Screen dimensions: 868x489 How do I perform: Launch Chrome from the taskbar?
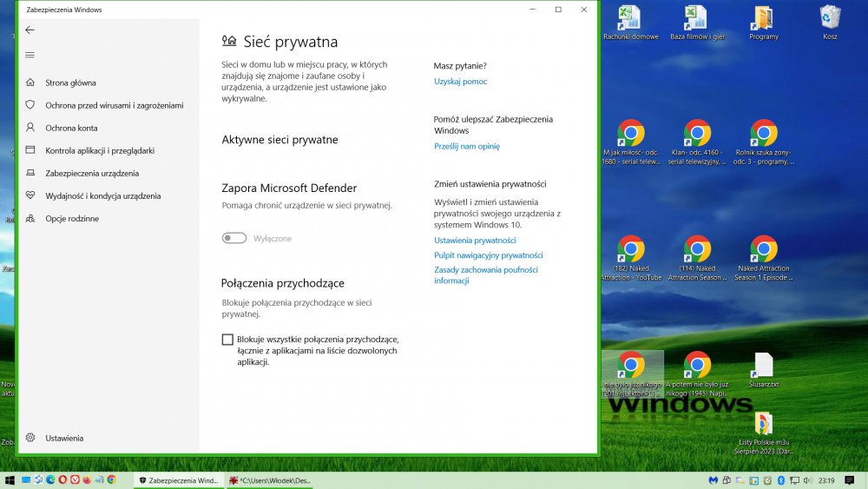(x=111, y=480)
